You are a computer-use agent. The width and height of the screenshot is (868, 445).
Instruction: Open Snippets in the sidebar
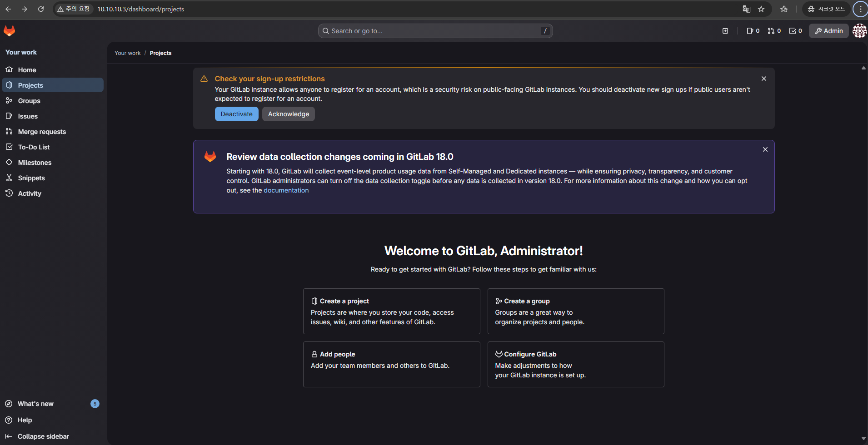click(x=53, y=178)
